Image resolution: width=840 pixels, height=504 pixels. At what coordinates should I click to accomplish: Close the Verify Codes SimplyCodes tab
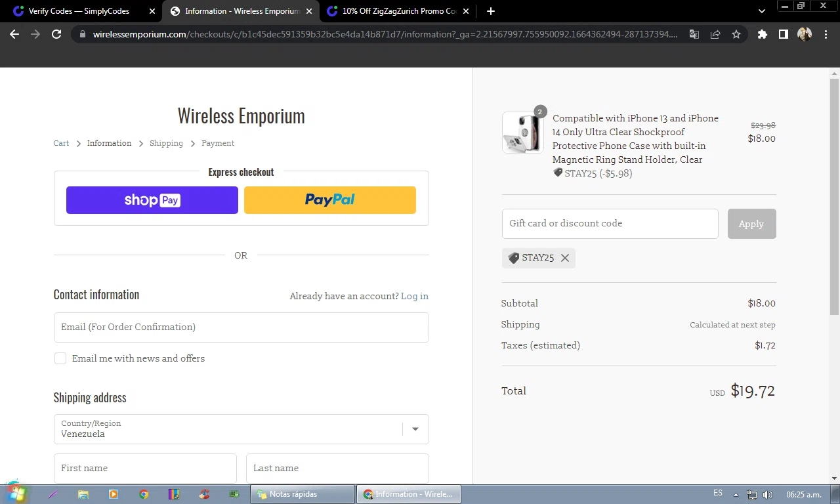152,11
